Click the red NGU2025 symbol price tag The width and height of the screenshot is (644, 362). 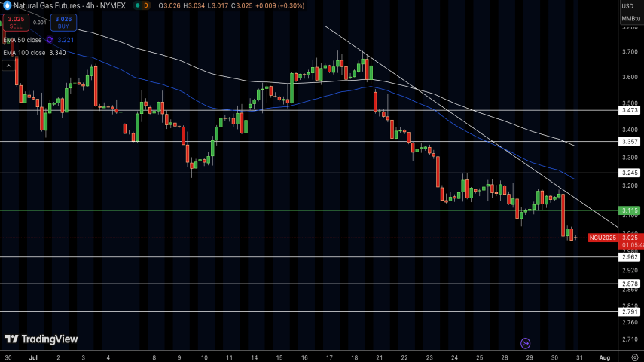[x=602, y=238]
